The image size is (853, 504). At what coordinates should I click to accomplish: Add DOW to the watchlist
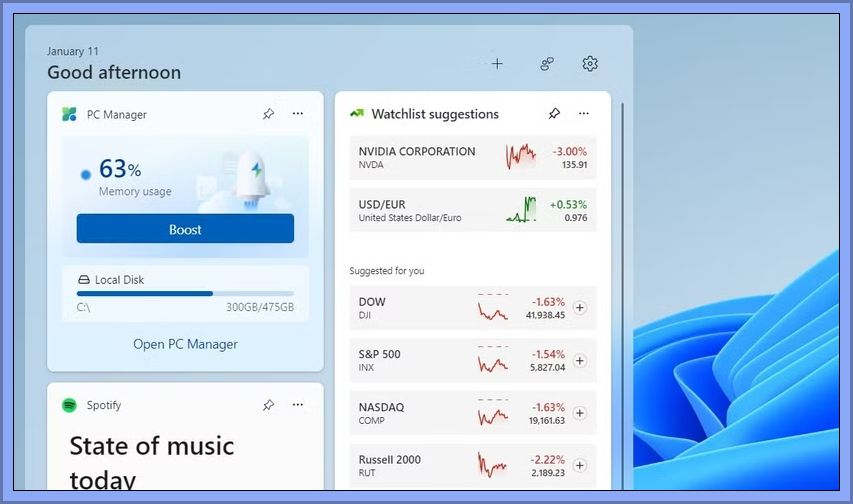tap(580, 308)
